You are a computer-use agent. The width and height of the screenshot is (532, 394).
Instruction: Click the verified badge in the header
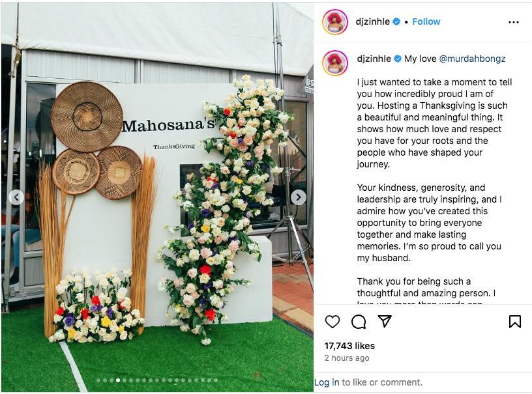396,21
